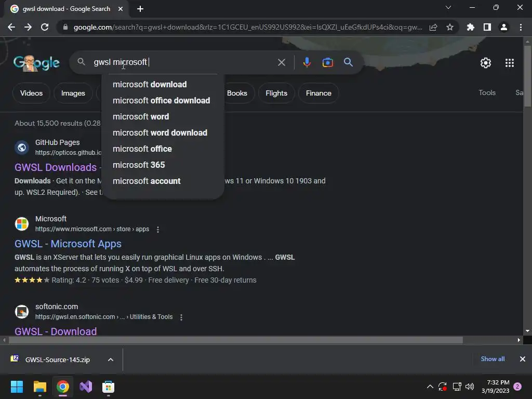
Task: Open options for softonic result
Action: 181,317
